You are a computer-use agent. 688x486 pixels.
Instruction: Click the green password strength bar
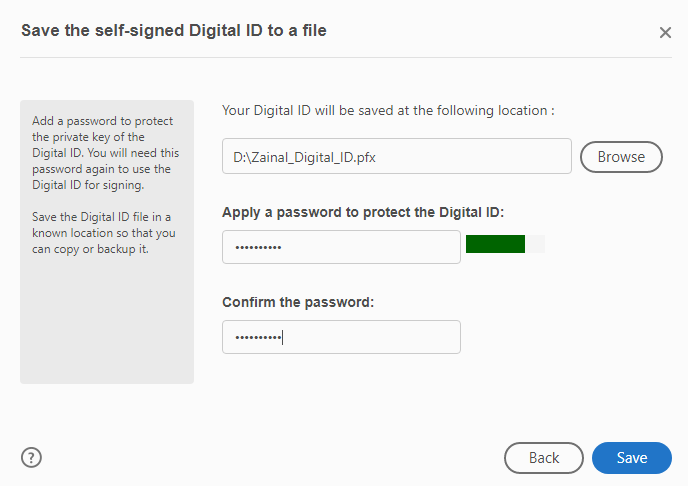[495, 244]
